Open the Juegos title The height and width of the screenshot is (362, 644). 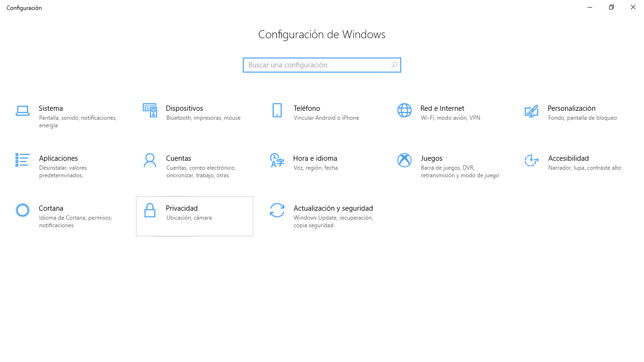click(431, 158)
